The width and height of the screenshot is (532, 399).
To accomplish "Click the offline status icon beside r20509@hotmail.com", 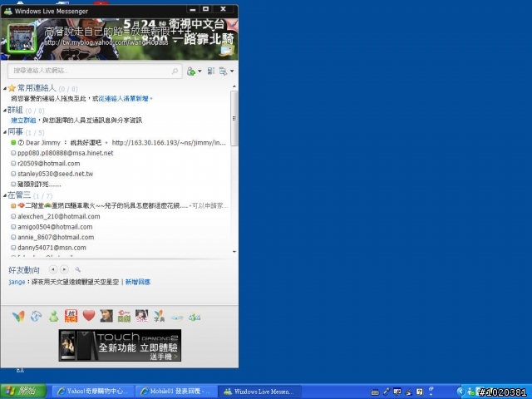I will point(13,164).
